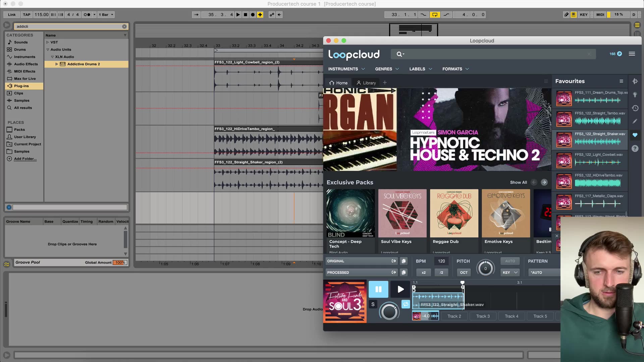Image resolution: width=644 pixels, height=362 pixels.
Task: Click the Loopcloud S solo button
Action: point(373,304)
